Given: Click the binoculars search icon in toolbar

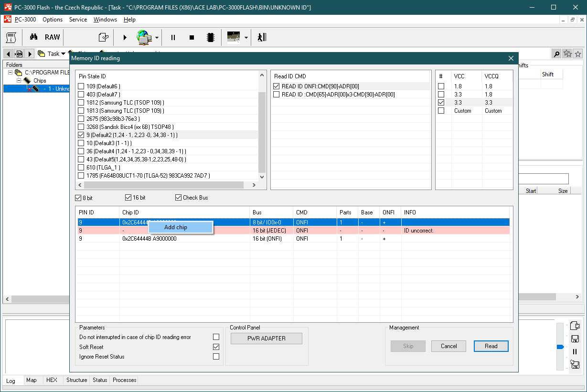Looking at the screenshot, I should pos(33,37).
